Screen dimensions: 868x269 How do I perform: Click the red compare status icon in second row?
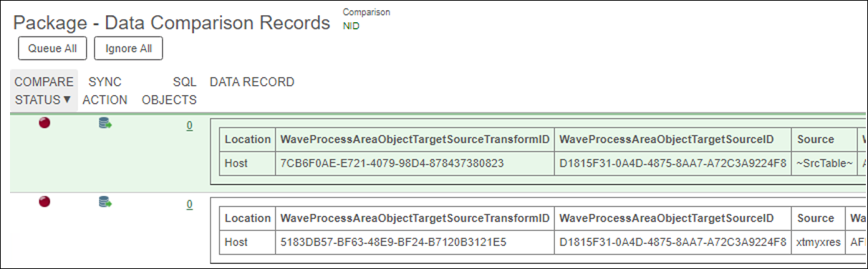pos(44,202)
